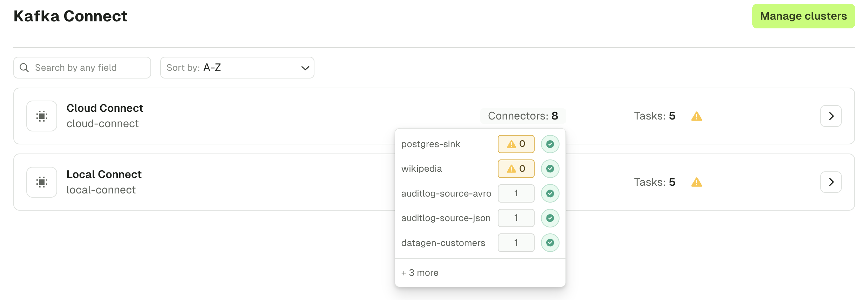
Task: Click auditlog-source-json green status check icon
Action: tap(550, 218)
